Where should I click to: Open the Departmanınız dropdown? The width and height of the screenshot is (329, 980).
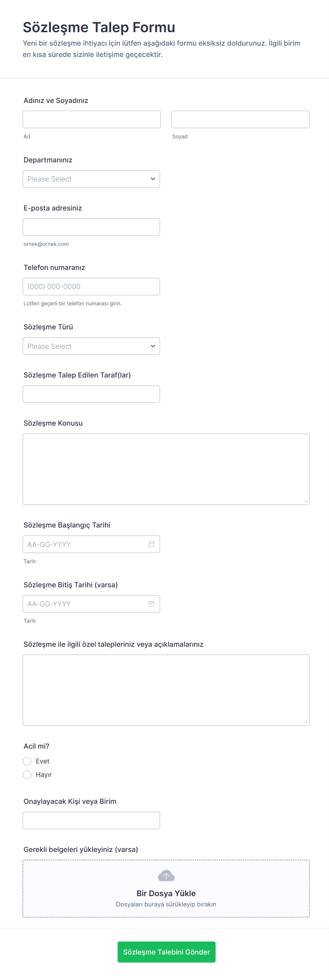pyautogui.click(x=91, y=179)
